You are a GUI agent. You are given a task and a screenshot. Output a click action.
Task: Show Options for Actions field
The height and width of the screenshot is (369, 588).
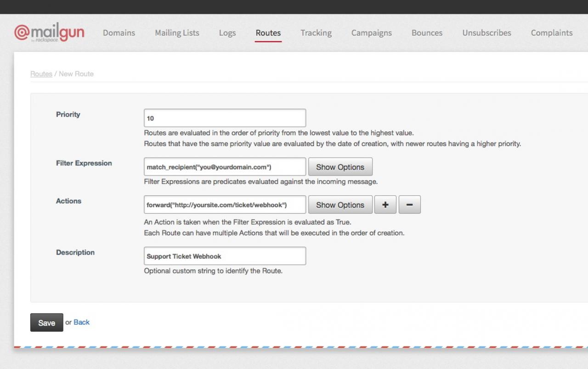(340, 205)
